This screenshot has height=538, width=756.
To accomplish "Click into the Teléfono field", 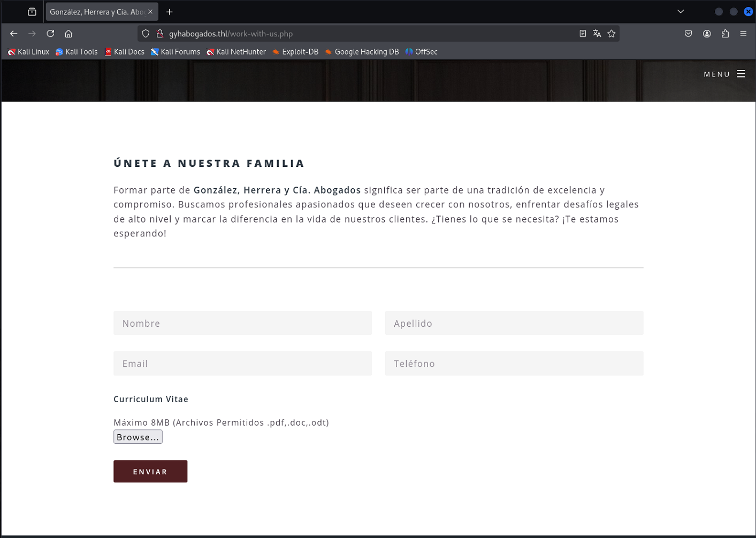I will click(514, 364).
